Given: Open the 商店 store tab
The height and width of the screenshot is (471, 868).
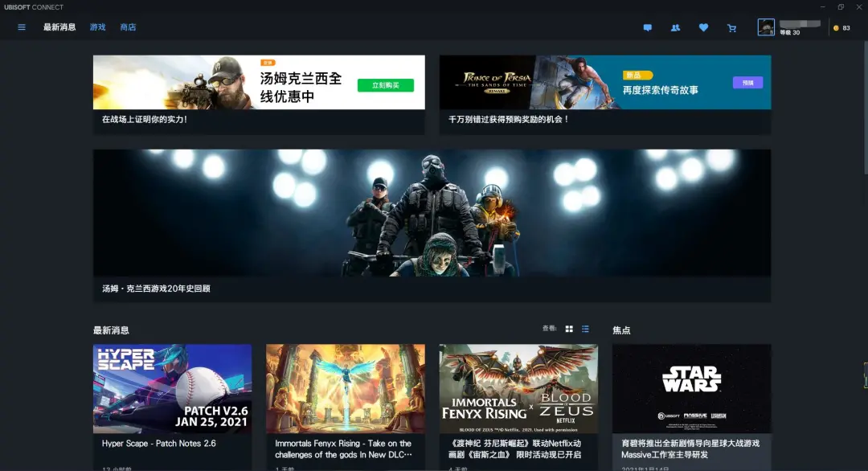Looking at the screenshot, I should tap(129, 27).
